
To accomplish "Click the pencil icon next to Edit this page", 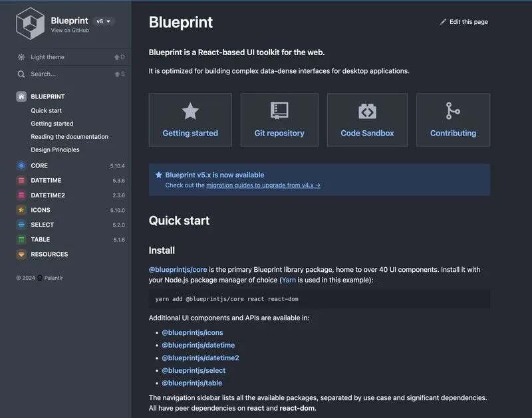I will tap(443, 22).
